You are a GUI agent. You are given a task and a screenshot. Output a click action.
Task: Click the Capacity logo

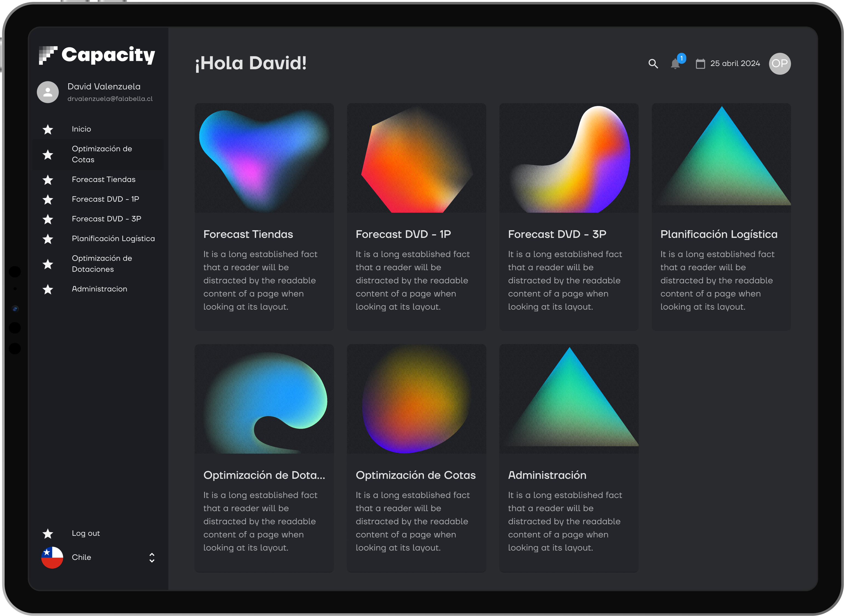pyautogui.click(x=97, y=56)
